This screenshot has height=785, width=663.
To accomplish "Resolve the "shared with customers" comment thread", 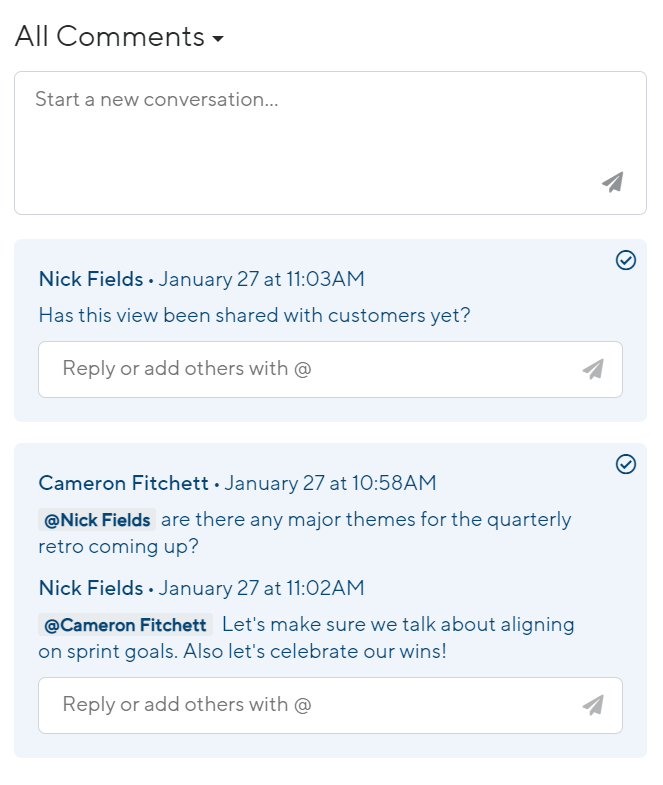I will point(626,260).
